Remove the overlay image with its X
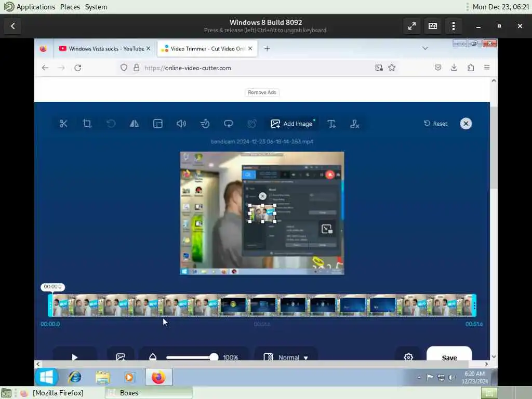Viewport: 532px width, 399px height. tap(262, 196)
